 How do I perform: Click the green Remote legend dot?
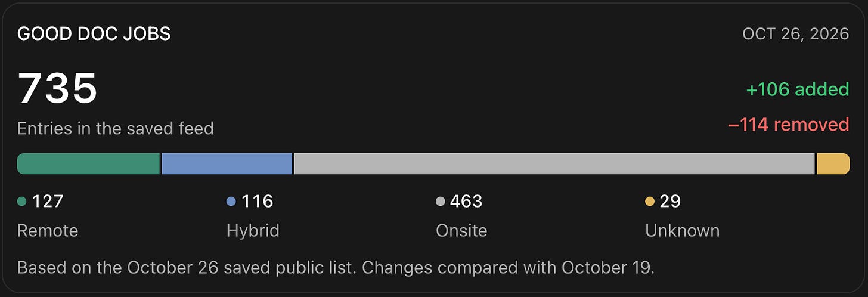pyautogui.click(x=22, y=202)
